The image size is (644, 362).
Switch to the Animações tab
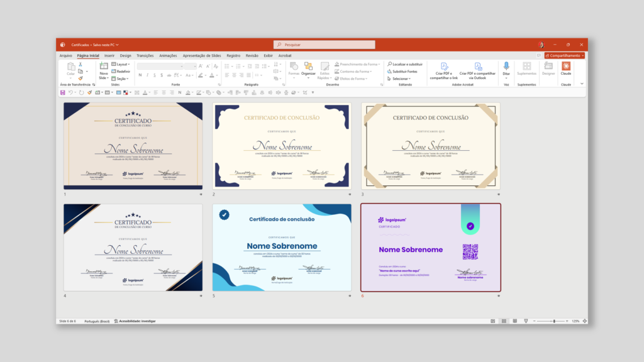coord(168,56)
